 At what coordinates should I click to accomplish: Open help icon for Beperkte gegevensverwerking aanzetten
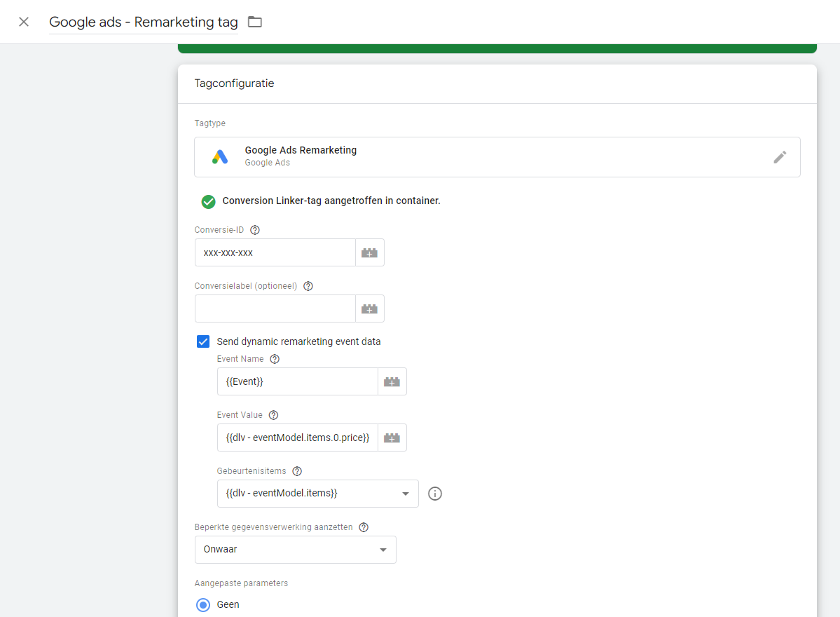(364, 527)
